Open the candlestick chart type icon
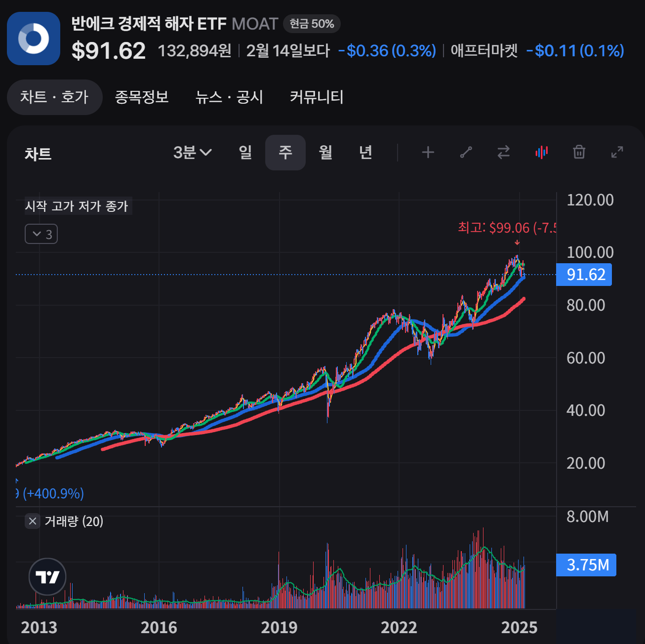 [x=541, y=153]
